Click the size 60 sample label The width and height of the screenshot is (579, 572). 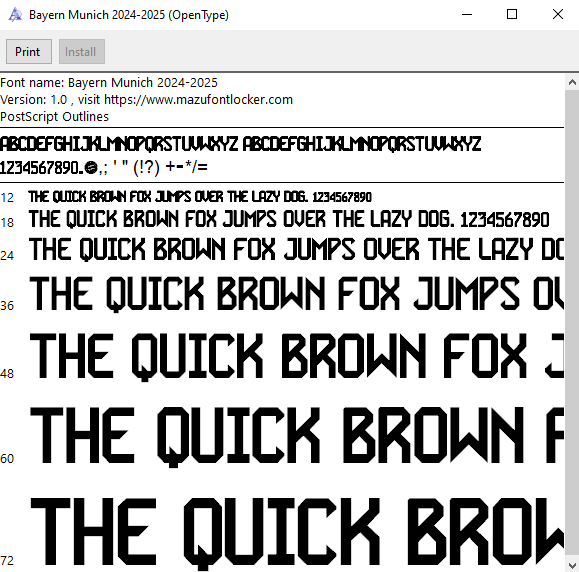tap(7, 459)
